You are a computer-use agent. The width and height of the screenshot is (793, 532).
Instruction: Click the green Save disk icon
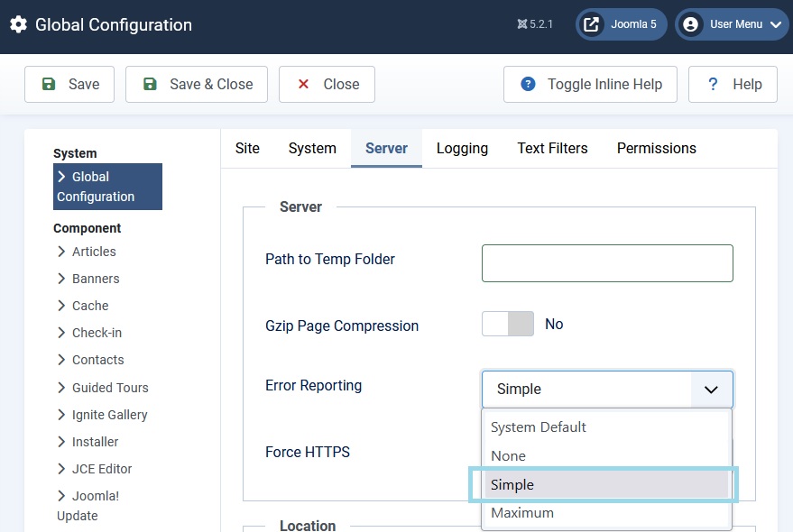tap(49, 84)
